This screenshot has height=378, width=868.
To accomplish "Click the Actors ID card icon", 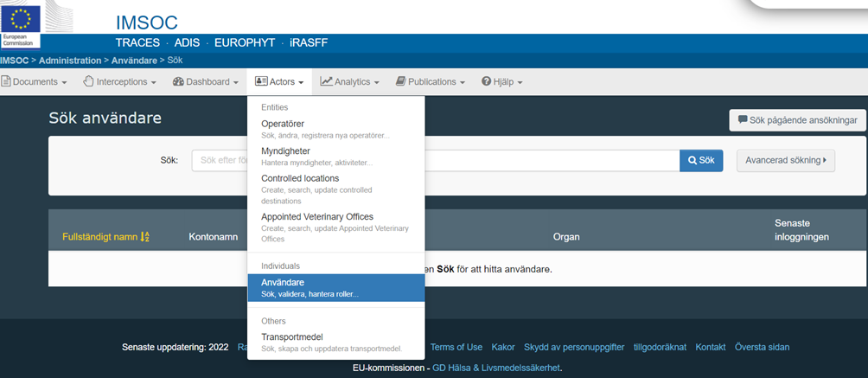I will (x=261, y=81).
